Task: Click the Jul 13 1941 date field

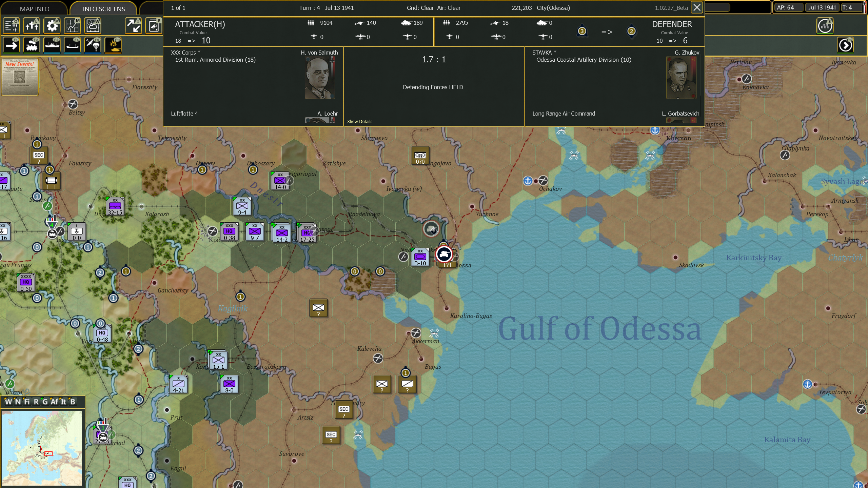Action: 822,7
